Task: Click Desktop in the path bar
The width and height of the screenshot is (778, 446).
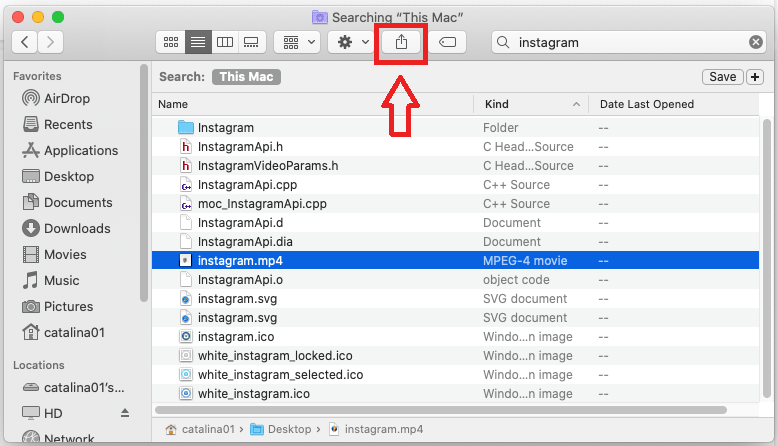Action: pyautogui.click(x=280, y=429)
